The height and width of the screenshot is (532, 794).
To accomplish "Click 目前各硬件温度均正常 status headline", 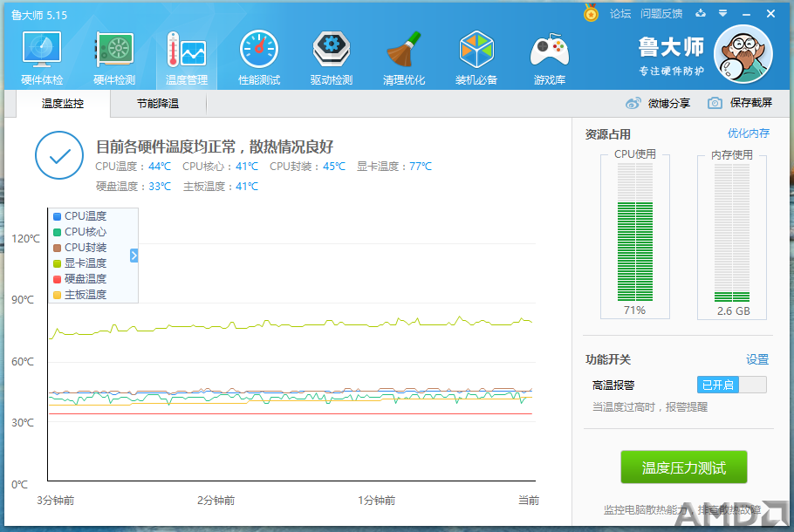I will [215, 147].
